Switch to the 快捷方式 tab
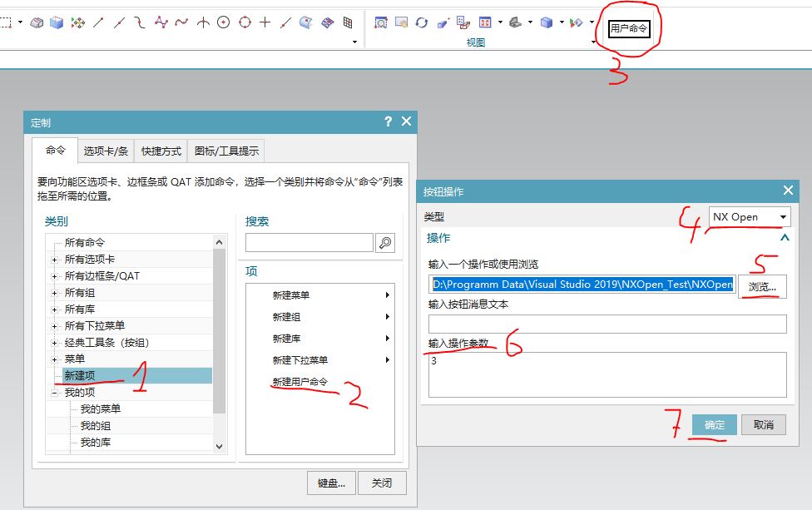 tap(161, 151)
